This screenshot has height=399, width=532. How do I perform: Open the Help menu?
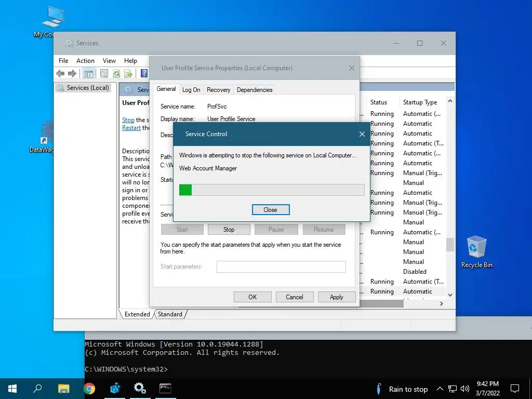[x=130, y=61]
